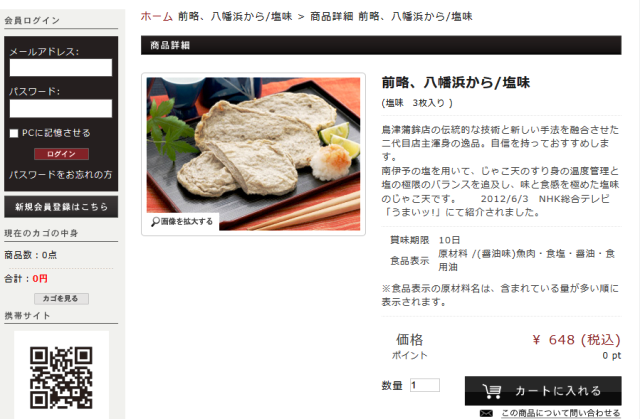
Task: Click the メールアドレス input field
Action: (61, 67)
